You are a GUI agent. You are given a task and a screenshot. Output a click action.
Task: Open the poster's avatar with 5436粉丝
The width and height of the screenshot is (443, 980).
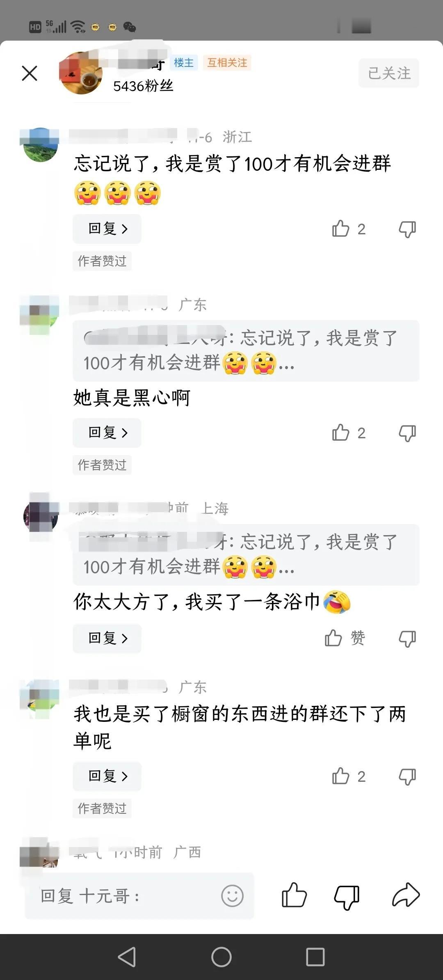point(80,73)
